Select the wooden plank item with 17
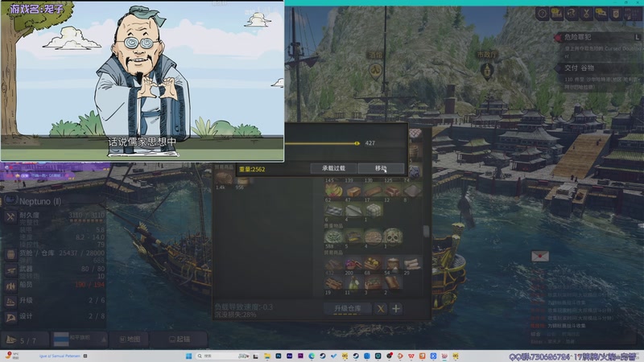The image size is (644, 362). click(374, 191)
